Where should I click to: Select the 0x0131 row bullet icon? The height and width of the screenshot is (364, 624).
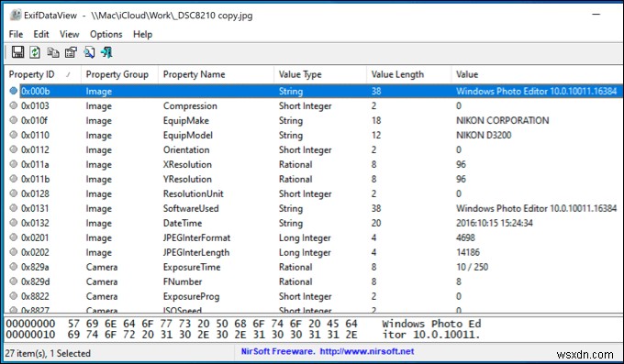point(14,208)
